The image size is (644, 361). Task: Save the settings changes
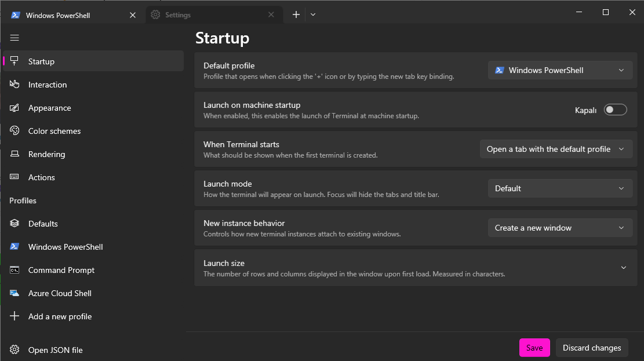pyautogui.click(x=534, y=348)
